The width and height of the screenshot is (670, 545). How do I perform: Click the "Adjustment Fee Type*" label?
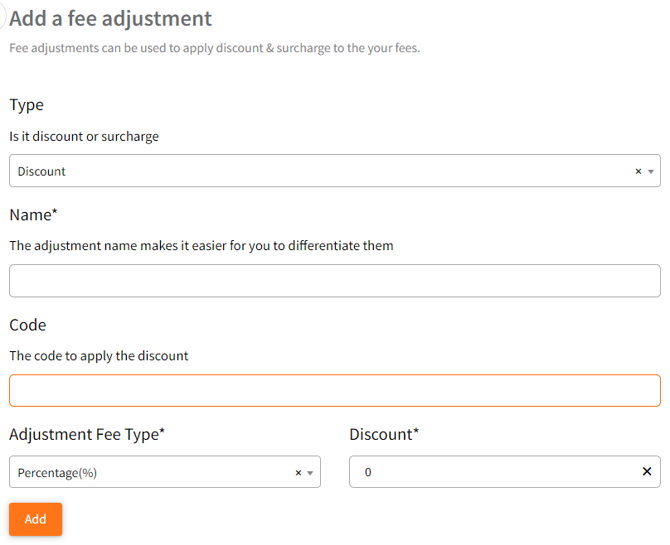coord(87,434)
